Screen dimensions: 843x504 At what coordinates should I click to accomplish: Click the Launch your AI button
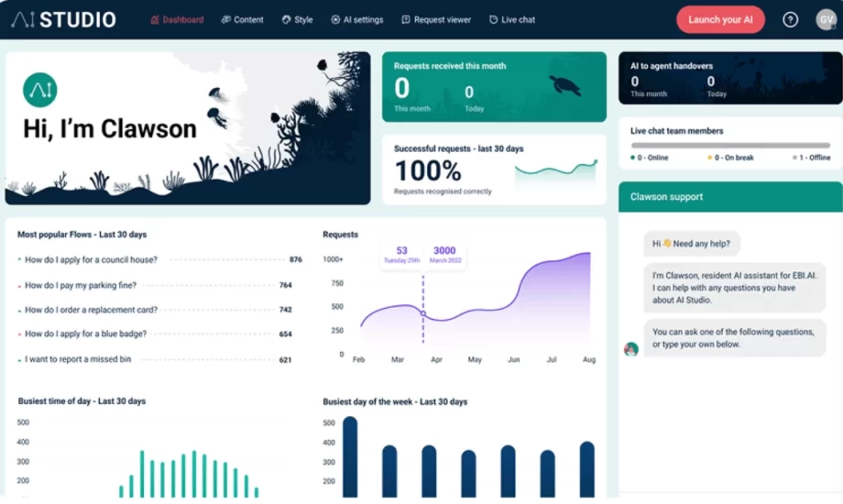coord(720,20)
